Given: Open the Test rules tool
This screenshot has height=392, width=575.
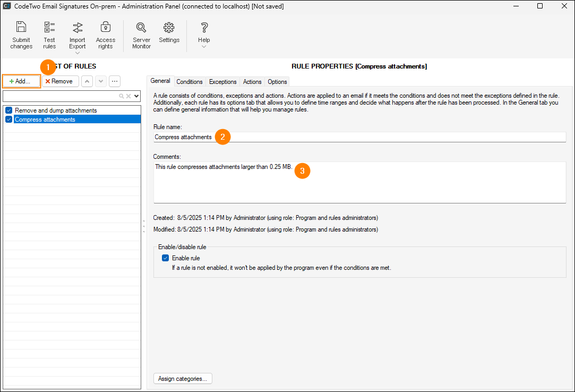Looking at the screenshot, I should [49, 28].
